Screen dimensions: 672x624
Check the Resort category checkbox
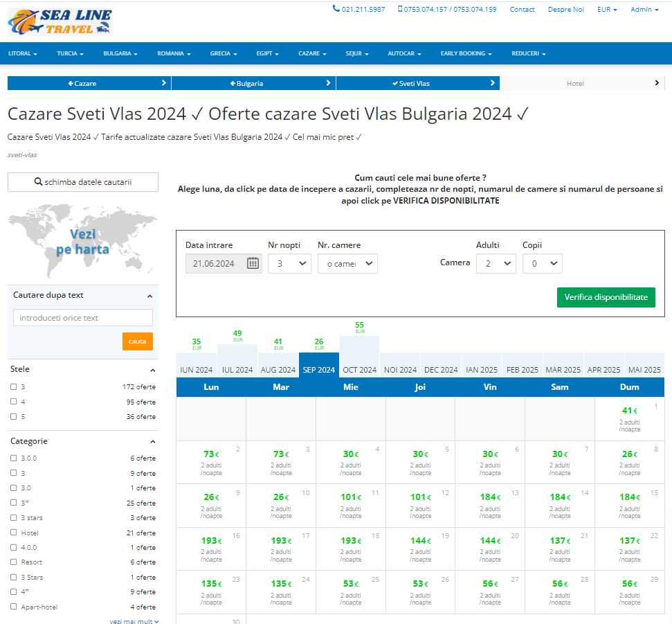[14, 562]
